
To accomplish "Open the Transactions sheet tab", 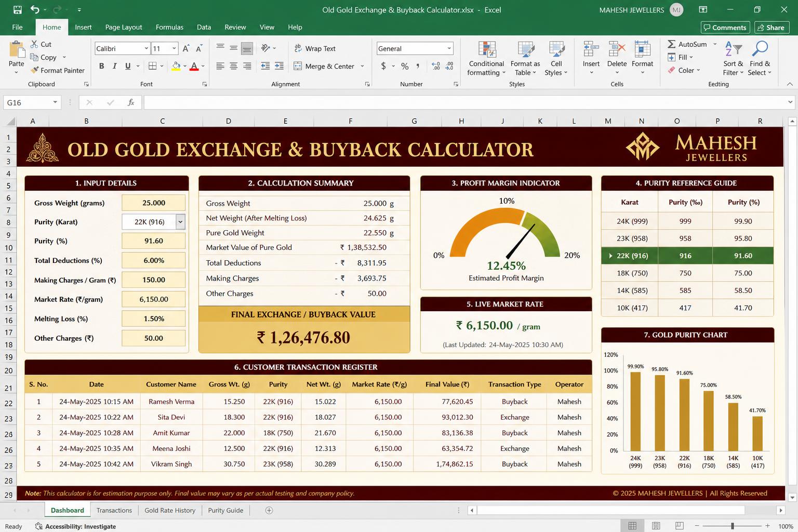I will click(114, 510).
